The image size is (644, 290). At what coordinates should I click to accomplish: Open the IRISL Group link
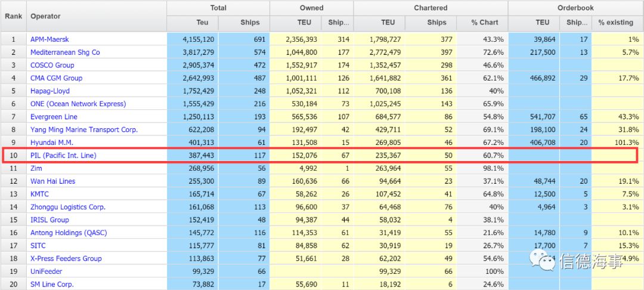click(49, 220)
